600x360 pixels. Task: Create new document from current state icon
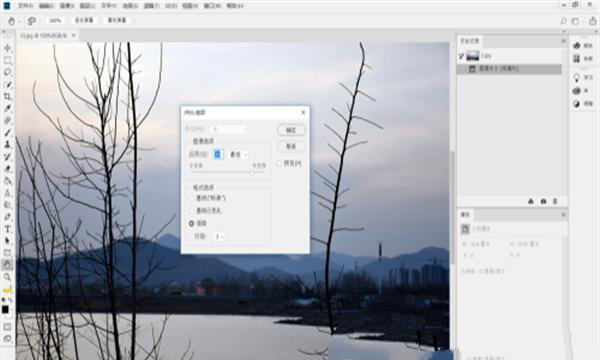pos(531,201)
